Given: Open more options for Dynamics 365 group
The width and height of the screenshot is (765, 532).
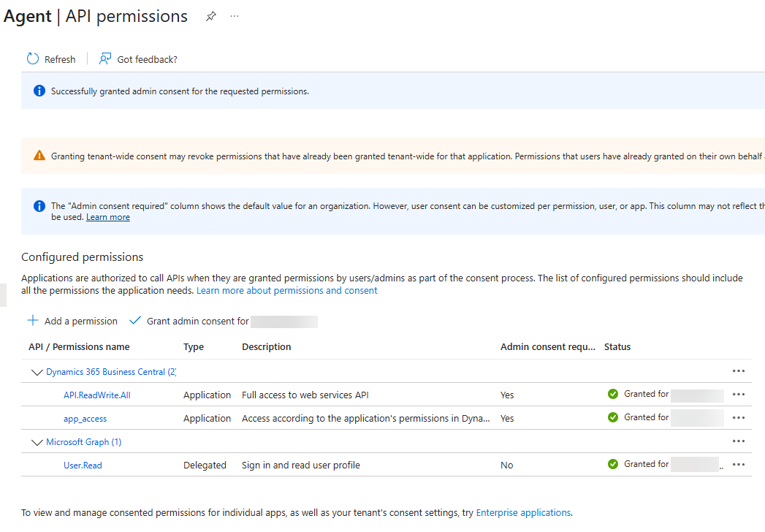Looking at the screenshot, I should coord(738,371).
